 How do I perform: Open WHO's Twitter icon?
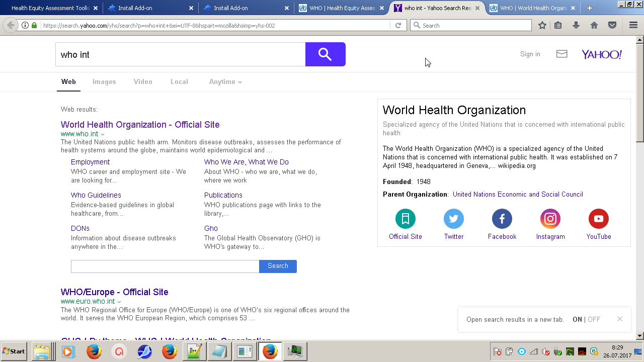[x=454, y=219]
